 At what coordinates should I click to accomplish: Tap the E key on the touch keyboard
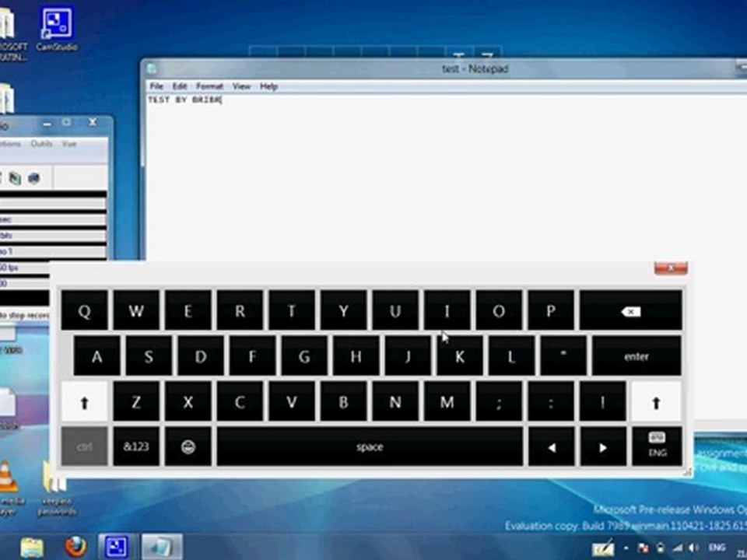click(188, 310)
